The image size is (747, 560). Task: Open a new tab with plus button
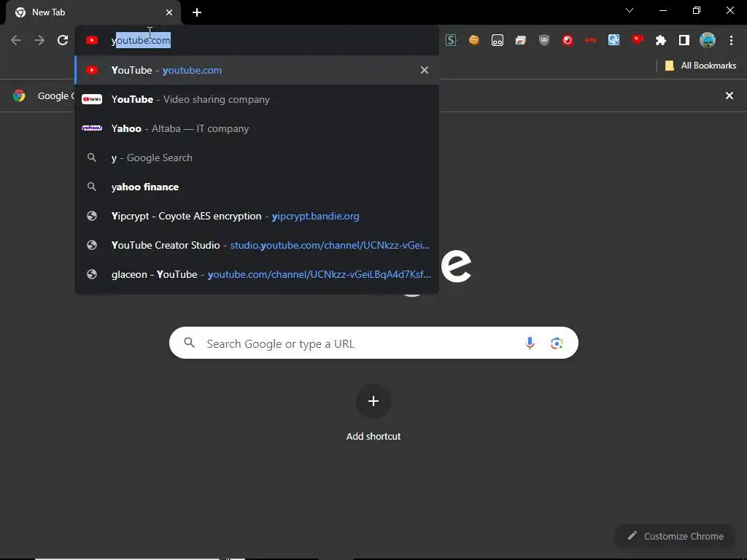[x=197, y=12]
